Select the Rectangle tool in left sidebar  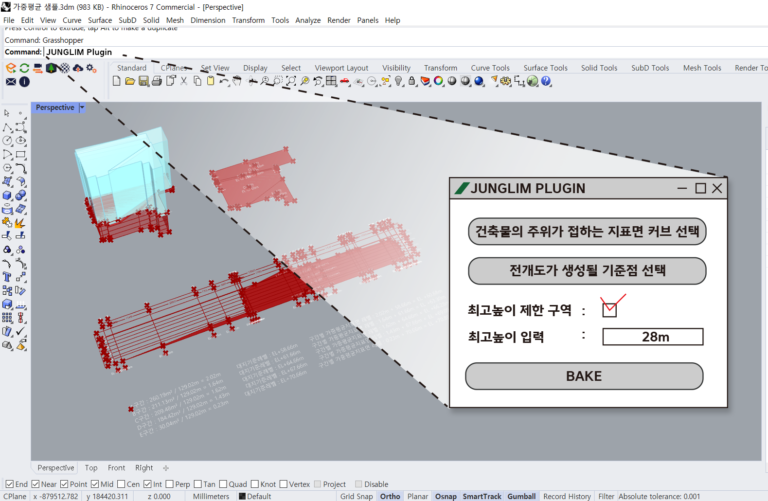[21, 155]
